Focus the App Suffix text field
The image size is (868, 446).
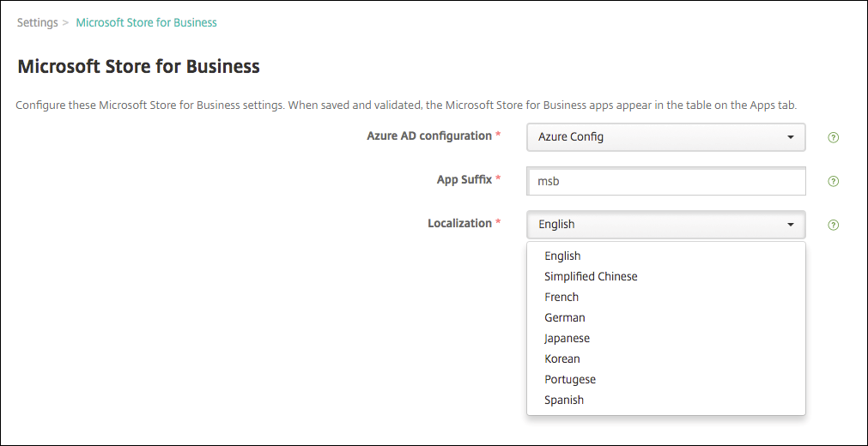665,182
